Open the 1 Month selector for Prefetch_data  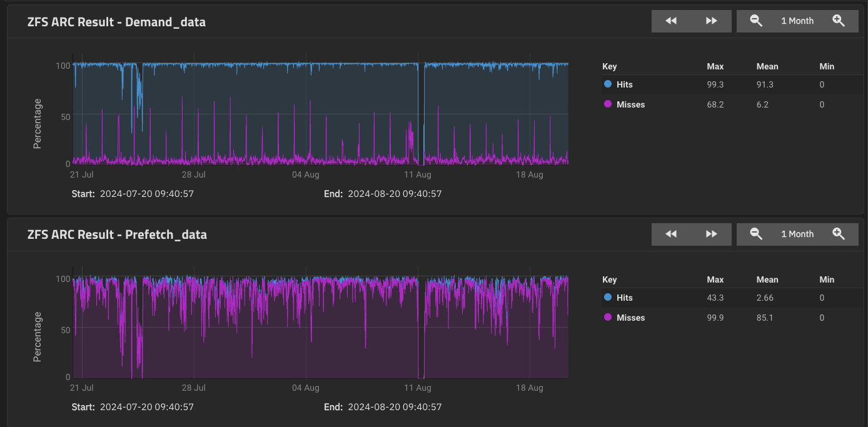797,234
